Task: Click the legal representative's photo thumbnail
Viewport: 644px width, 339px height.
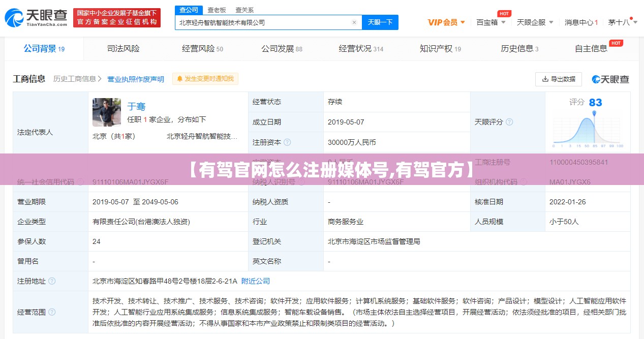Action: point(107,112)
